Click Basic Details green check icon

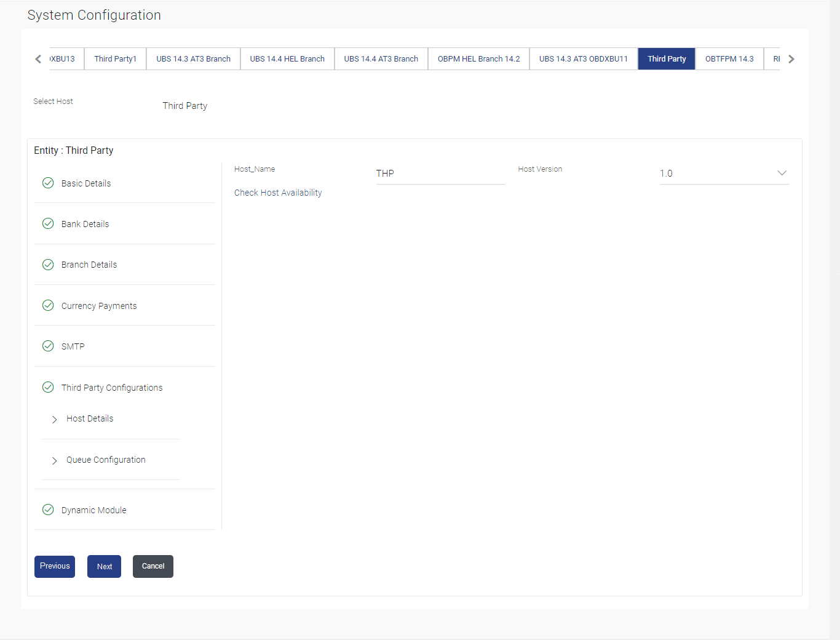pos(48,183)
